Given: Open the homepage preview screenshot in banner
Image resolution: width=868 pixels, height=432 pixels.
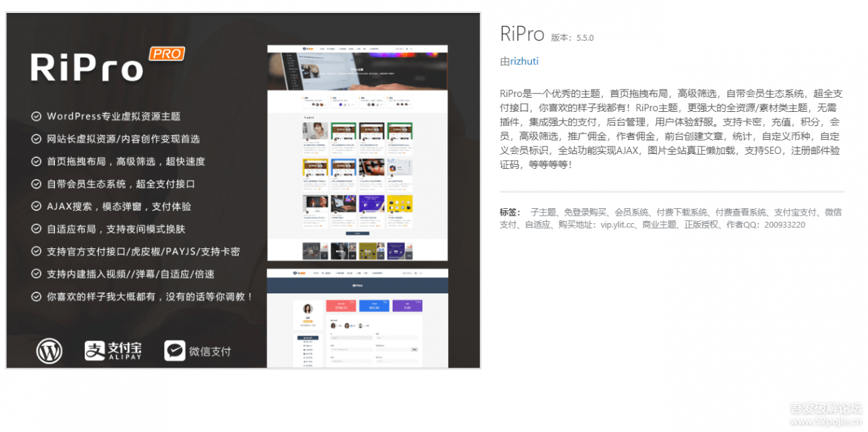Looking at the screenshot, I should [357, 153].
